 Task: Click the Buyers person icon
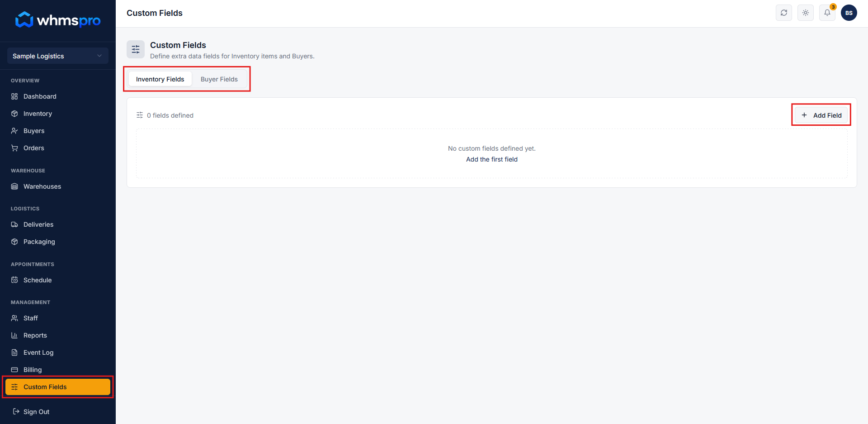tap(14, 131)
